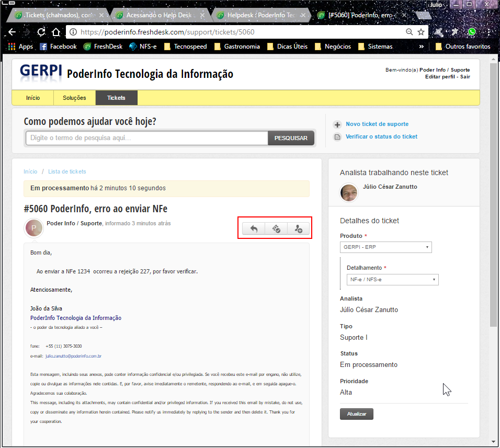Click the Atualizar button
Screen dimensions: 500x448
point(357,414)
